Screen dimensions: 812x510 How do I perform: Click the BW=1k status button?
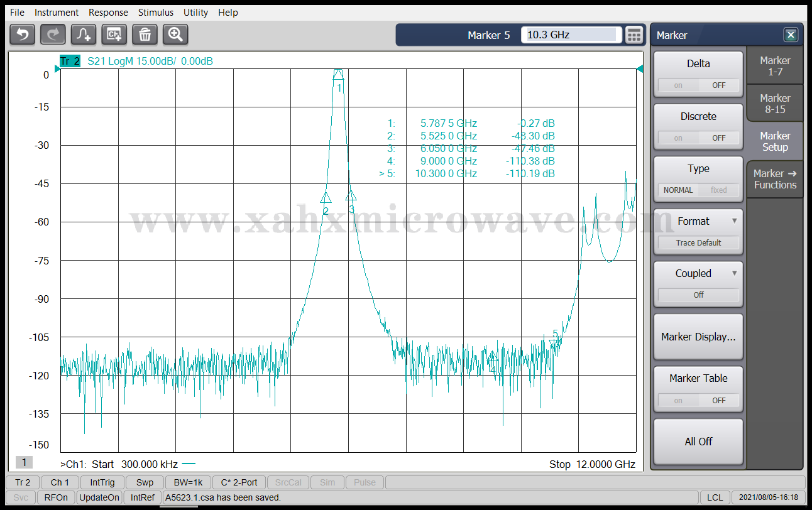tap(188, 482)
